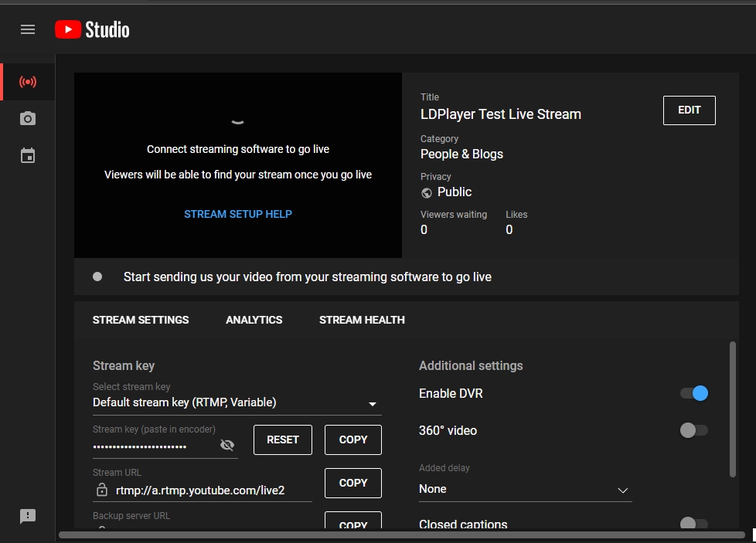Copy the Backup server URL
The height and width of the screenshot is (543, 756).
tap(353, 521)
